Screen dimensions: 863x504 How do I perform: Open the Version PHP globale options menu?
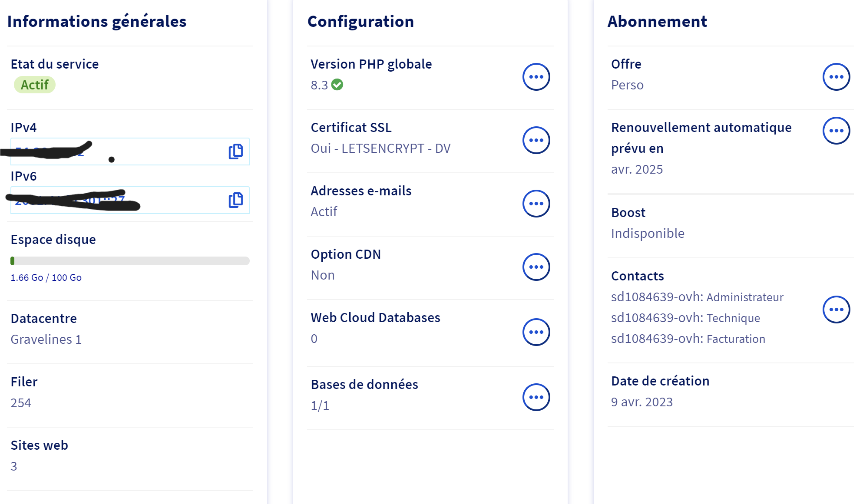(536, 77)
